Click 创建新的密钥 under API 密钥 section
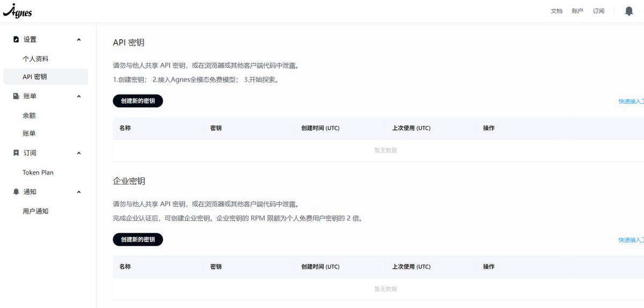 click(x=138, y=101)
